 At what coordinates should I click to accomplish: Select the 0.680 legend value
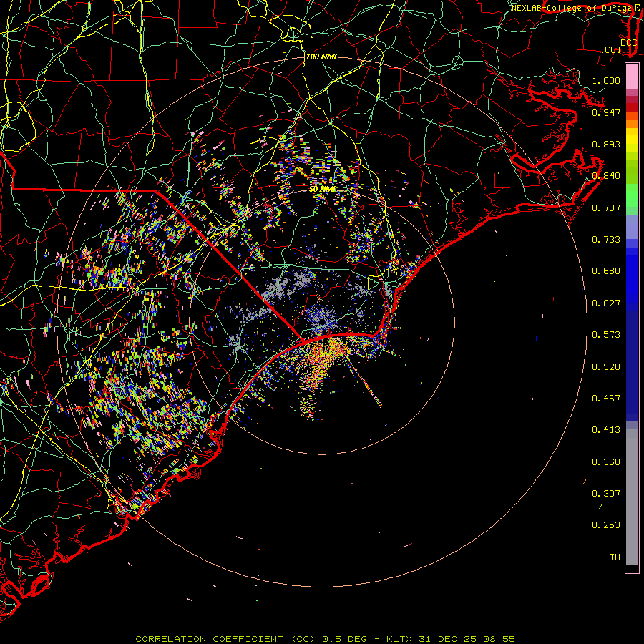[606, 271]
